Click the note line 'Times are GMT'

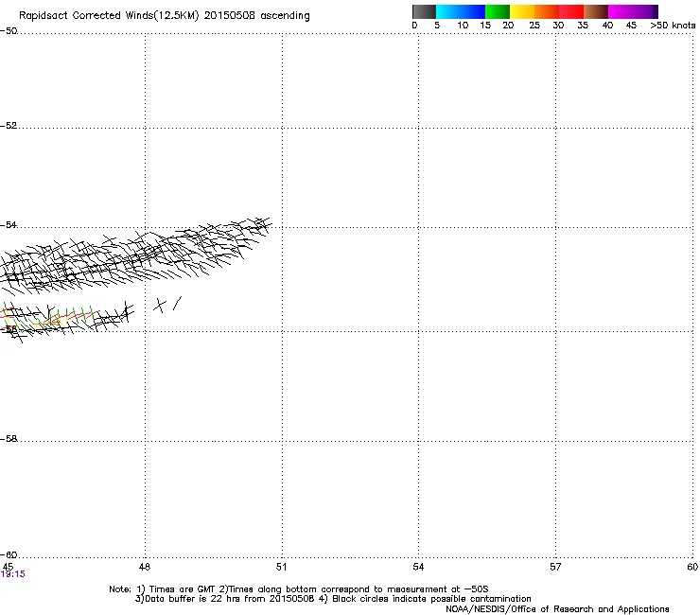coord(183,589)
